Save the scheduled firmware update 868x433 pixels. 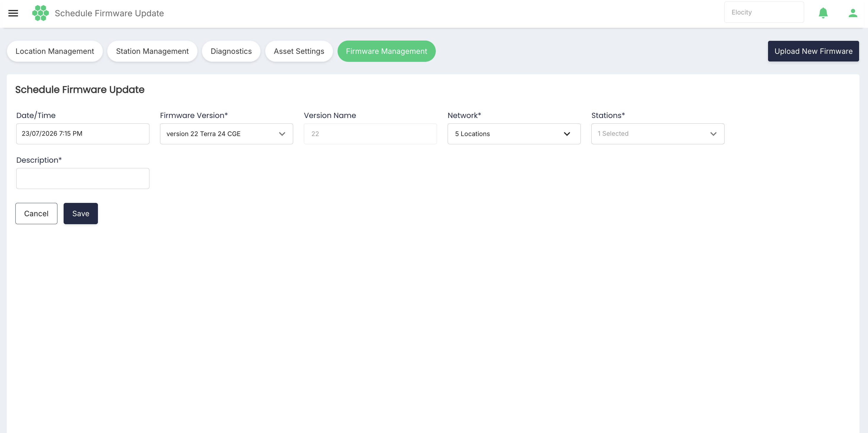pyautogui.click(x=80, y=213)
